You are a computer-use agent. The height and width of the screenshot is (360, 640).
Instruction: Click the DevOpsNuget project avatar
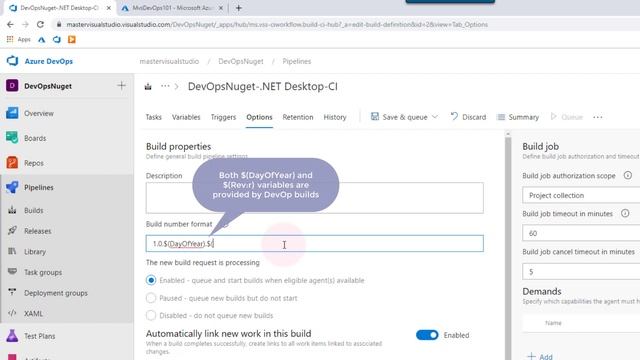pyautogui.click(x=12, y=86)
